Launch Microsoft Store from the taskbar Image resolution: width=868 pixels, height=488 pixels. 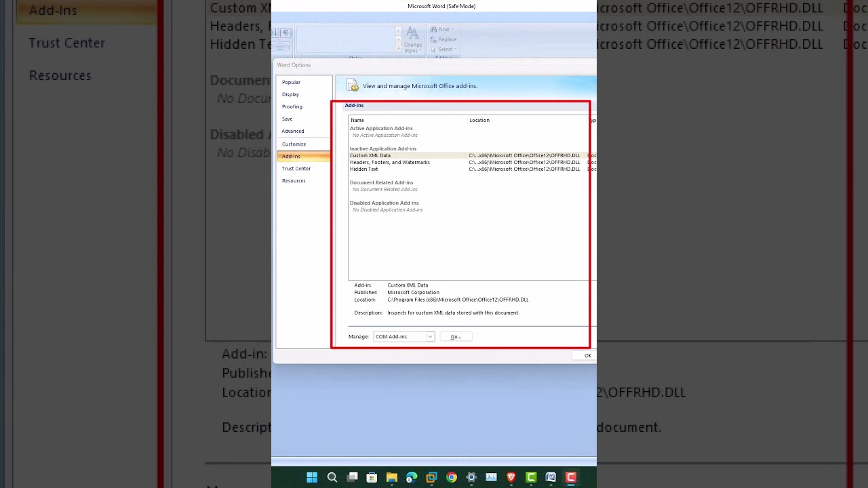[372, 477]
